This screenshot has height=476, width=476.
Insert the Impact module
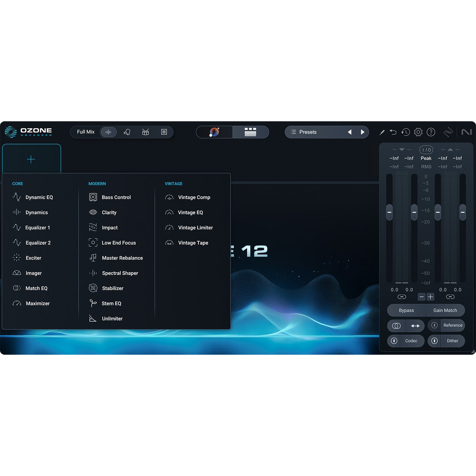[x=104, y=228]
